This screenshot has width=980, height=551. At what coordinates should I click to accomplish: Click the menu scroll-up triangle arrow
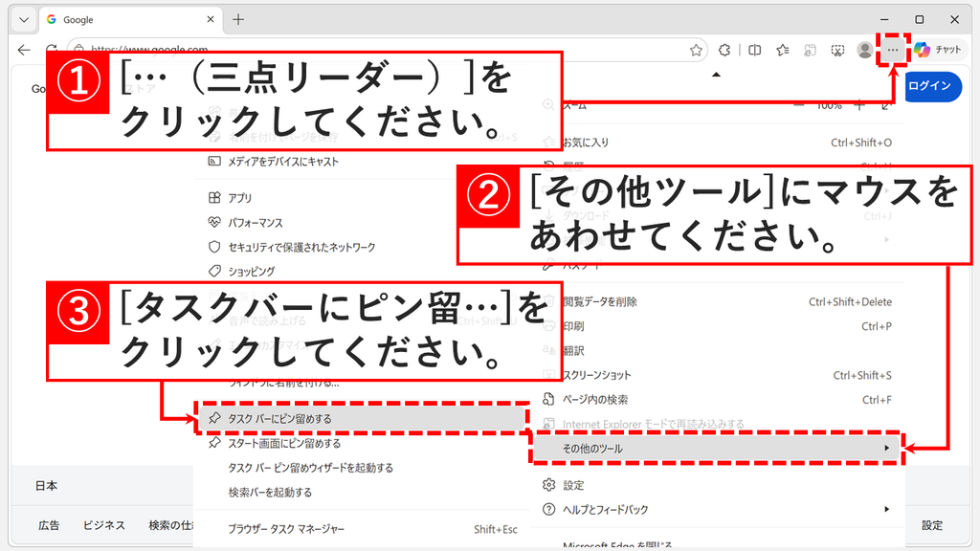(x=716, y=75)
